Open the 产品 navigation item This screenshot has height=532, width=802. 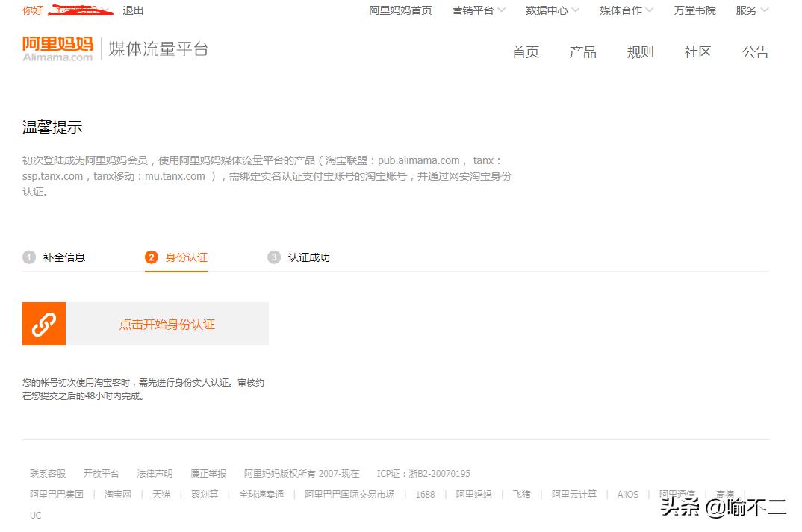(x=582, y=52)
